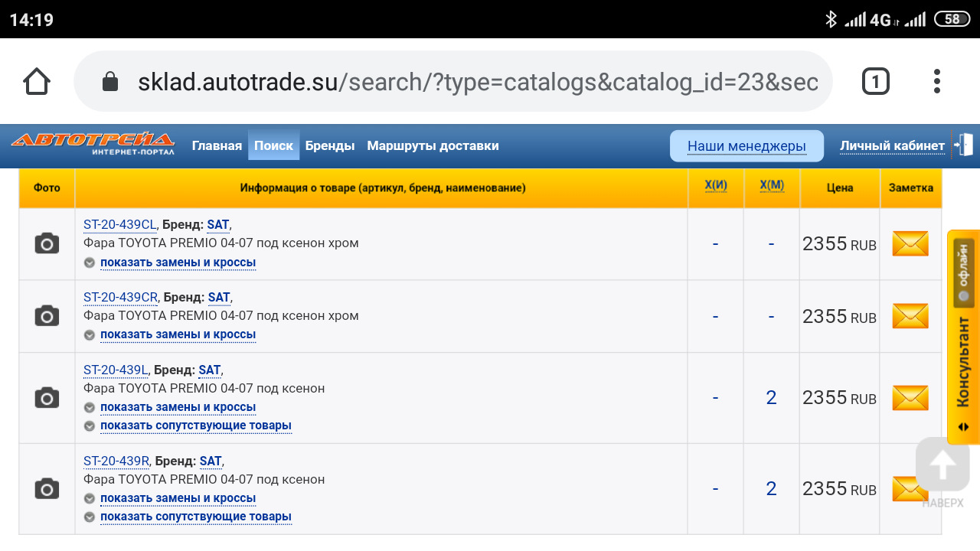Click envelope note icon for ST-20-439CR
Screen dimensions: 980x551
pyautogui.click(x=910, y=316)
